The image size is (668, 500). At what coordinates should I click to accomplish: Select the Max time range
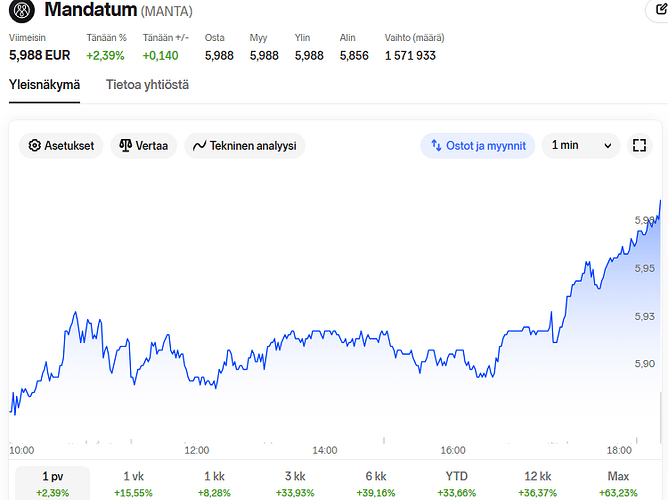[x=618, y=483]
